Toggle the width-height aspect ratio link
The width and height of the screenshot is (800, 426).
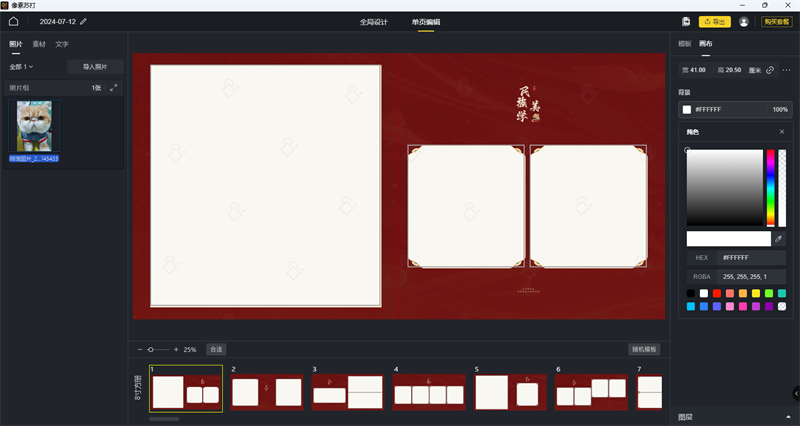[770, 70]
